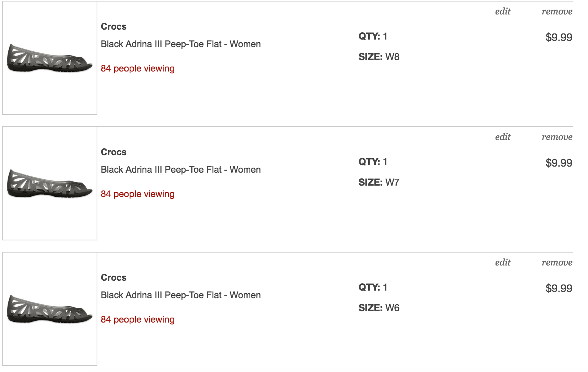Viewport: 588px width, 372px height.
Task: Click the $9.99 price of the W8 item
Action: tap(559, 37)
